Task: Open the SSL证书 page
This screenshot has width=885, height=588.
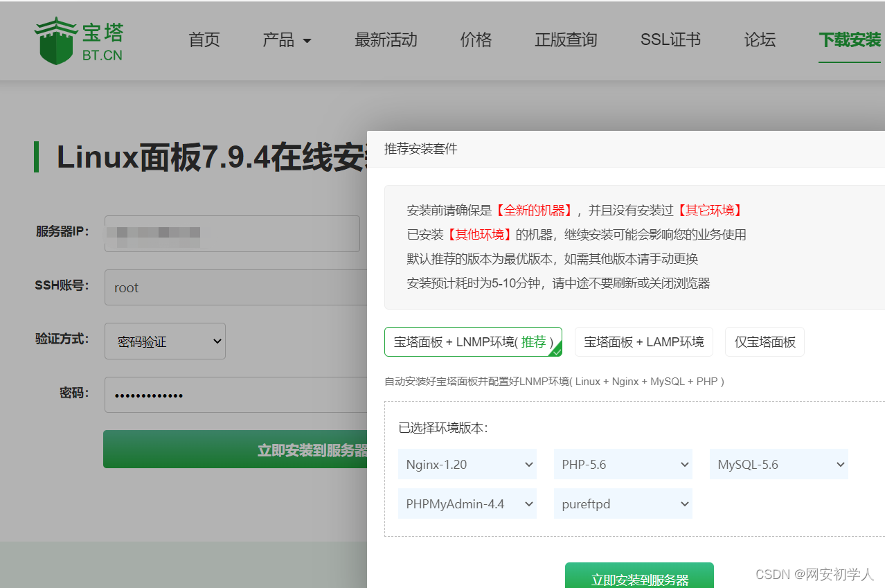Action: coord(670,40)
